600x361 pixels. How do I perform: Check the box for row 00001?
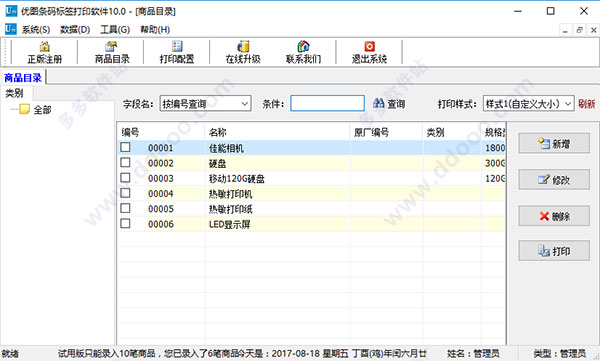(x=125, y=147)
